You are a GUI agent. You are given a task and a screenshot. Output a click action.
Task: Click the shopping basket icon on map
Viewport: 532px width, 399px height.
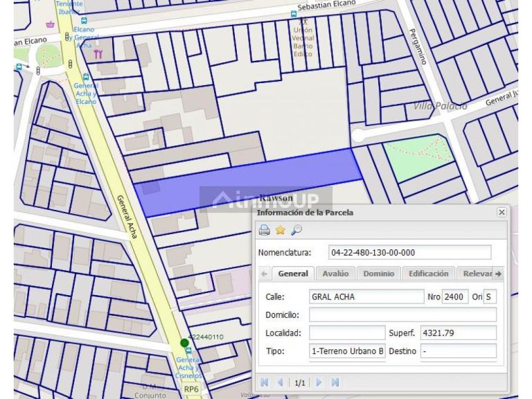pyautogui.click(x=50, y=24)
